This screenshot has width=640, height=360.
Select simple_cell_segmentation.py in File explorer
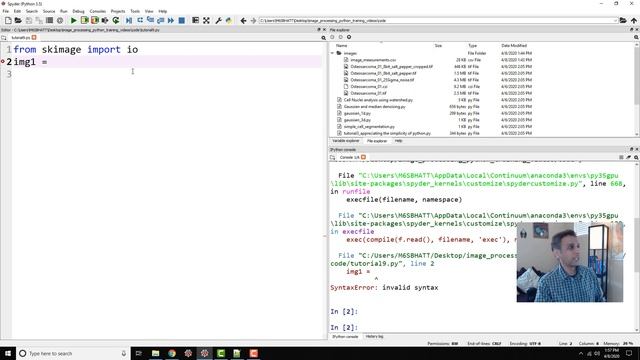click(369, 127)
